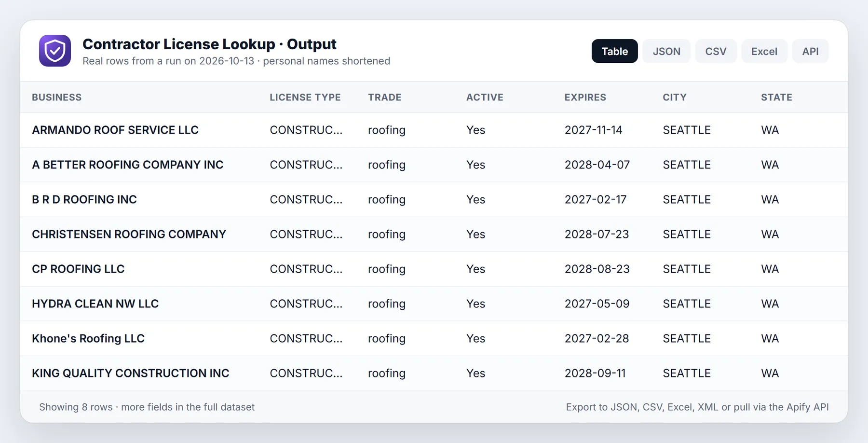The width and height of the screenshot is (868, 443).
Task: Select CP ROOFING LLC business name
Action: [78, 269]
